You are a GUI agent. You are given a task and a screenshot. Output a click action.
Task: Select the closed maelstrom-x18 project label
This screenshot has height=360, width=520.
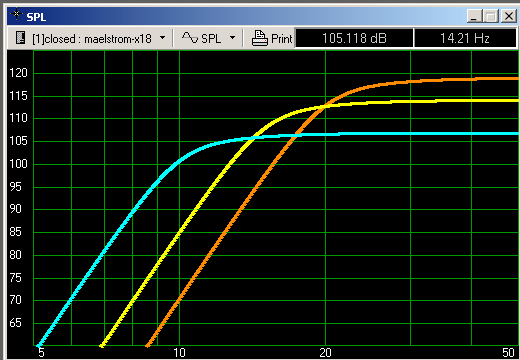[92, 39]
